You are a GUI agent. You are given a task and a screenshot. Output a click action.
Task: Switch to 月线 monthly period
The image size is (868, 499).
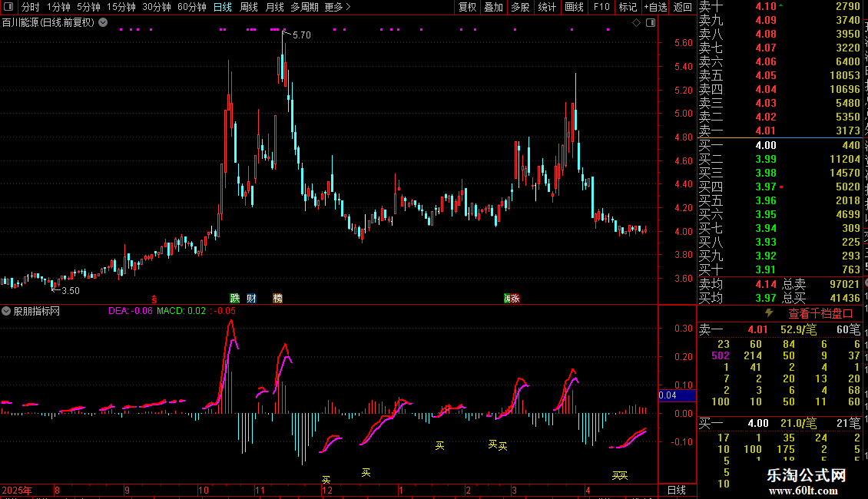point(274,7)
